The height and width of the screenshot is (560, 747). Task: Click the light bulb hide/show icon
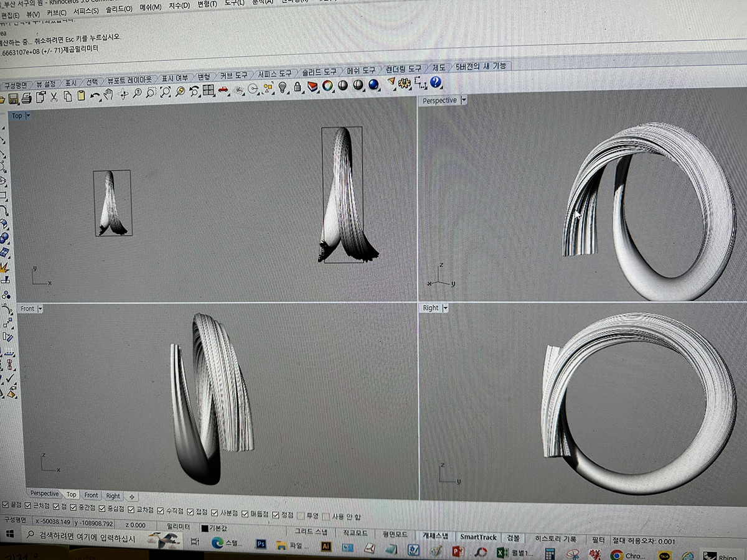(283, 88)
